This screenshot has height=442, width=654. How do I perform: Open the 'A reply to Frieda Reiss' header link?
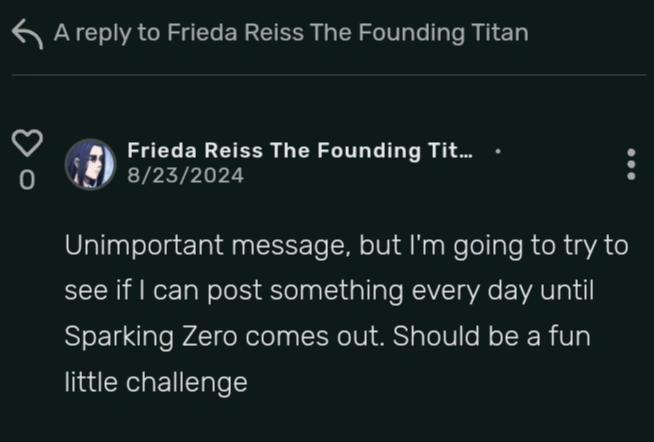290,33
